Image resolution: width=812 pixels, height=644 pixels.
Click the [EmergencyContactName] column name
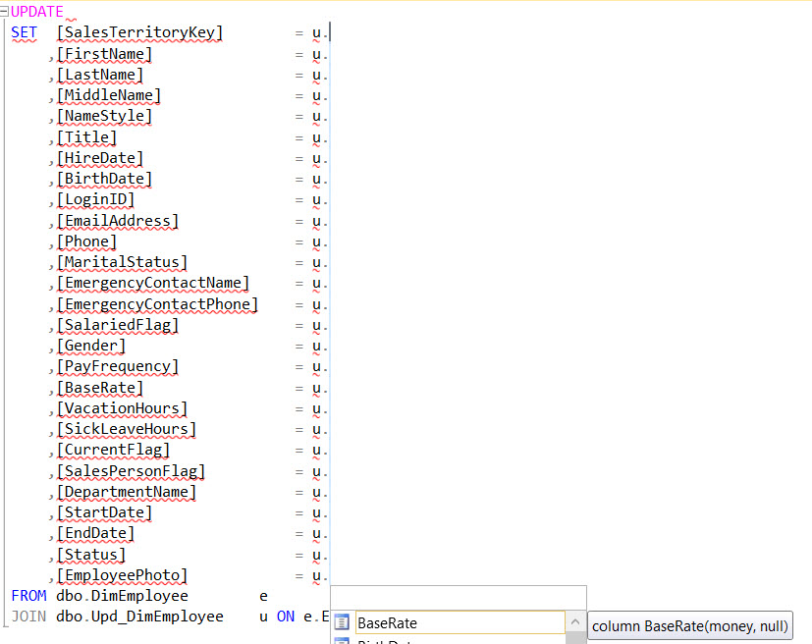point(153,283)
